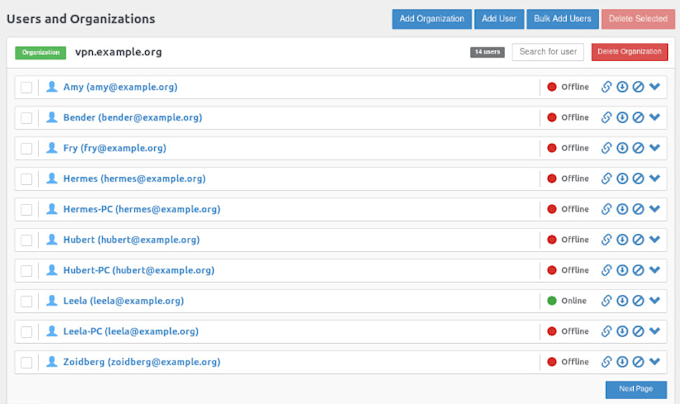Expand the Leela-PC row chevron
This screenshot has width=680, height=404.
(655, 331)
